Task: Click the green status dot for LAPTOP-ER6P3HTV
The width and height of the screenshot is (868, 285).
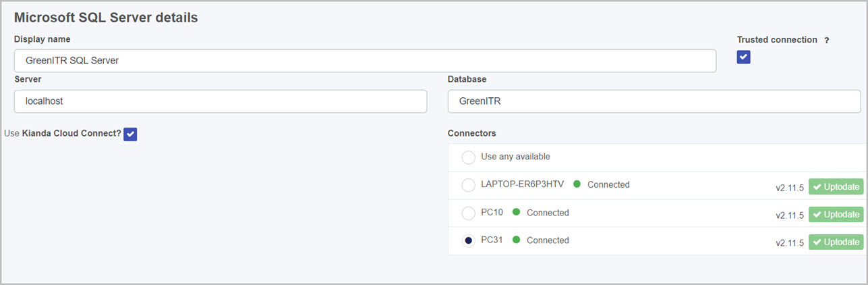Action: [x=577, y=184]
